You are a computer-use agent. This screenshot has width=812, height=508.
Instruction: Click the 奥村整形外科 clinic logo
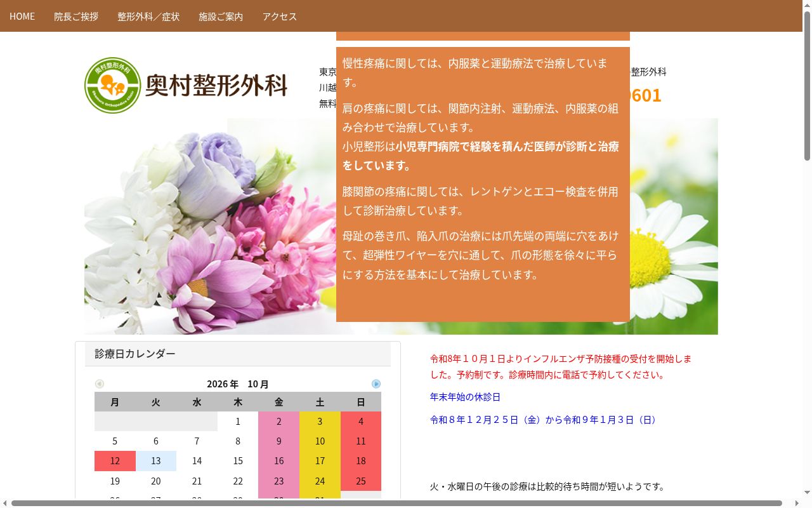point(186,85)
